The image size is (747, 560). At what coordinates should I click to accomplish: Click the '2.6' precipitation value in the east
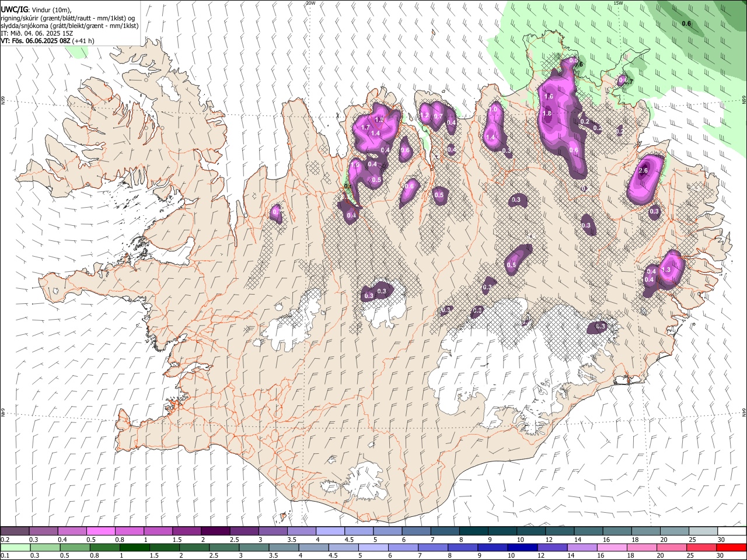643,171
